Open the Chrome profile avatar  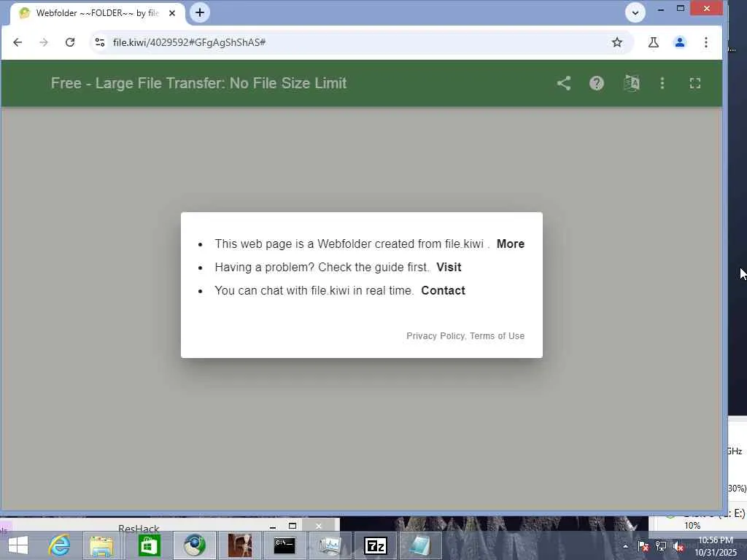coord(680,42)
